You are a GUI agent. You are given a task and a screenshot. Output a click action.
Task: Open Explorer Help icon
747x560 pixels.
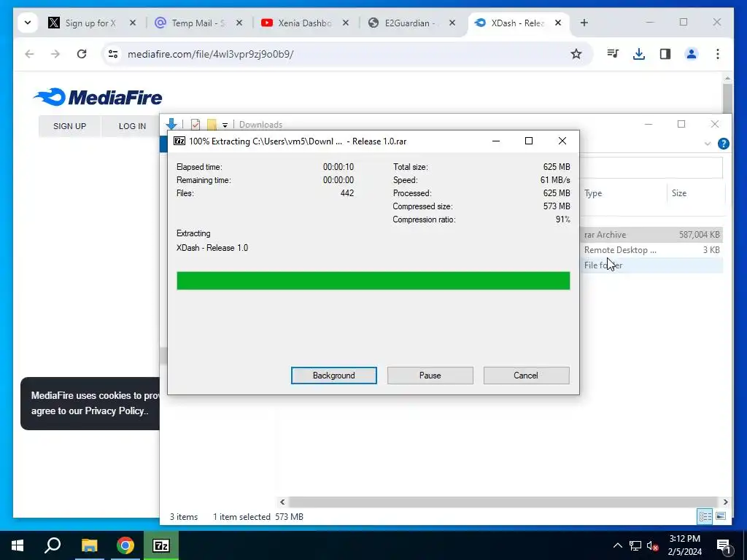[x=723, y=144]
